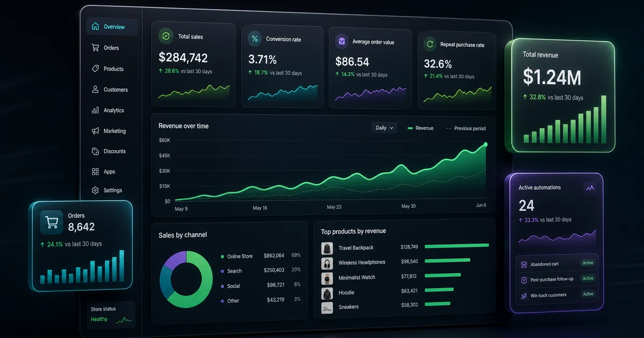Click the 32.6% repeat purchase value

(438, 64)
